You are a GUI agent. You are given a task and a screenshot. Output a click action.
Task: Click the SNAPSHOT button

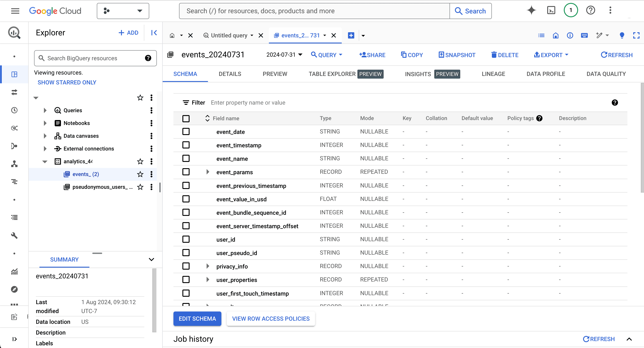pyautogui.click(x=457, y=55)
